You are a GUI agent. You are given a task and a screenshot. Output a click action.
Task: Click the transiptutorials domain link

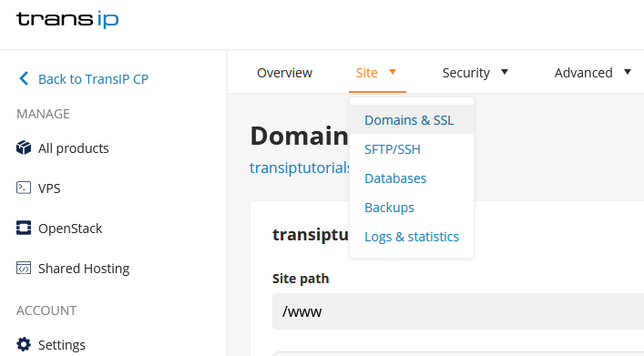click(300, 168)
